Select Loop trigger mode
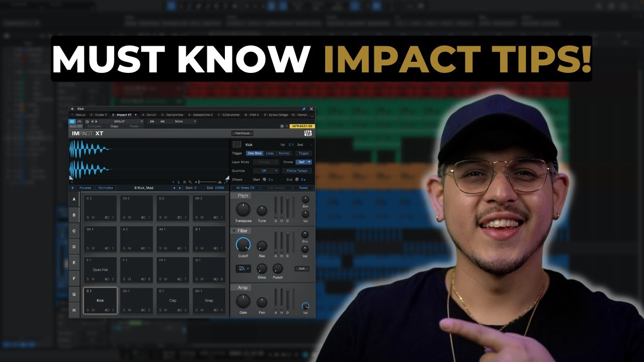 [270, 153]
